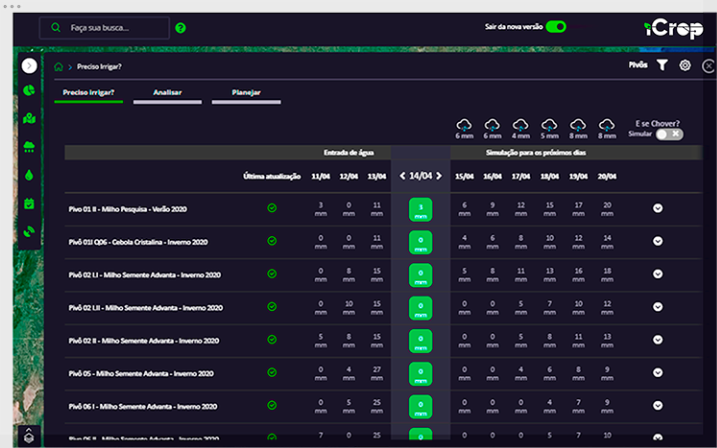Open the map pin sidebar icon
717x448 pixels.
29,118
